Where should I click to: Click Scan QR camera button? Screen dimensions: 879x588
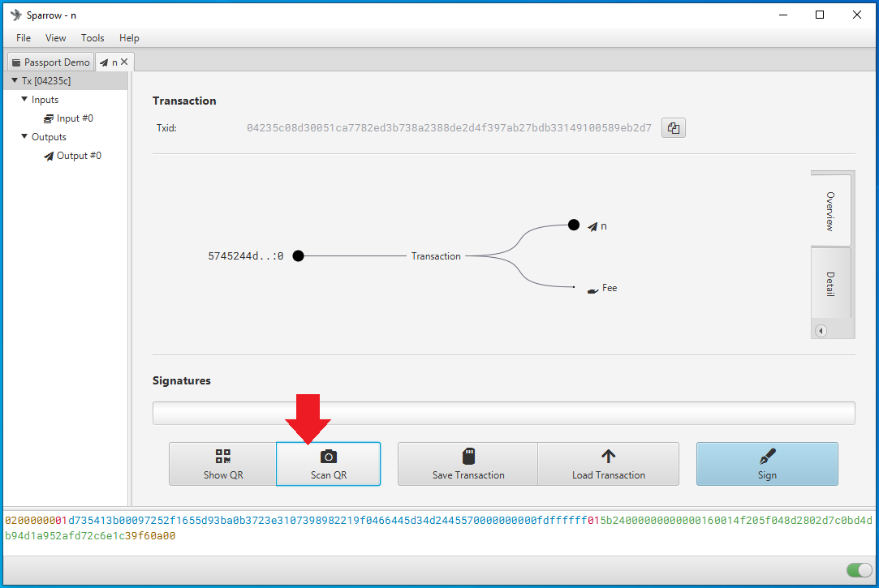(329, 464)
